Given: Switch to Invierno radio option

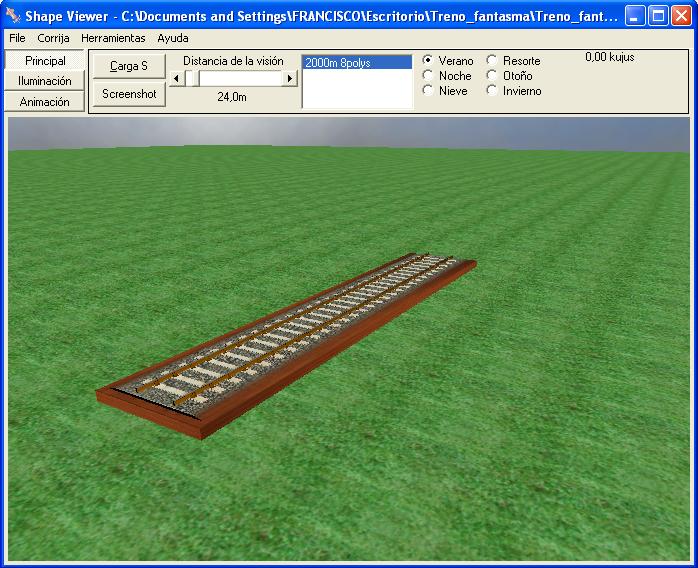Looking at the screenshot, I should click(x=492, y=91).
